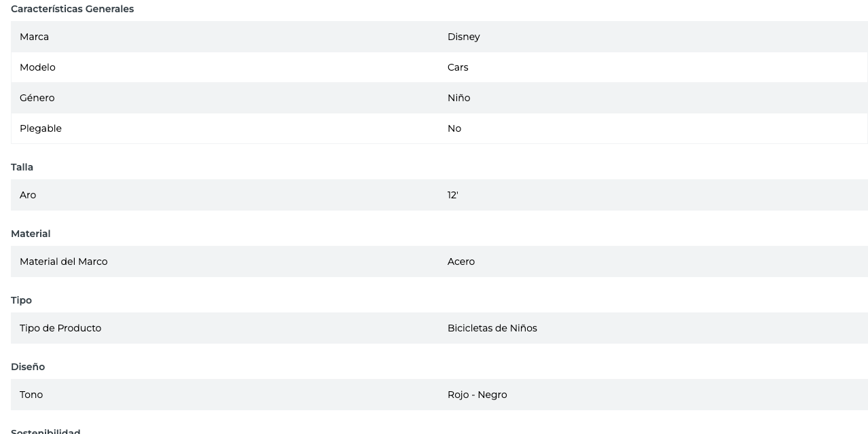Click the Tipo section heading
This screenshot has width=868, height=434.
coord(21,300)
